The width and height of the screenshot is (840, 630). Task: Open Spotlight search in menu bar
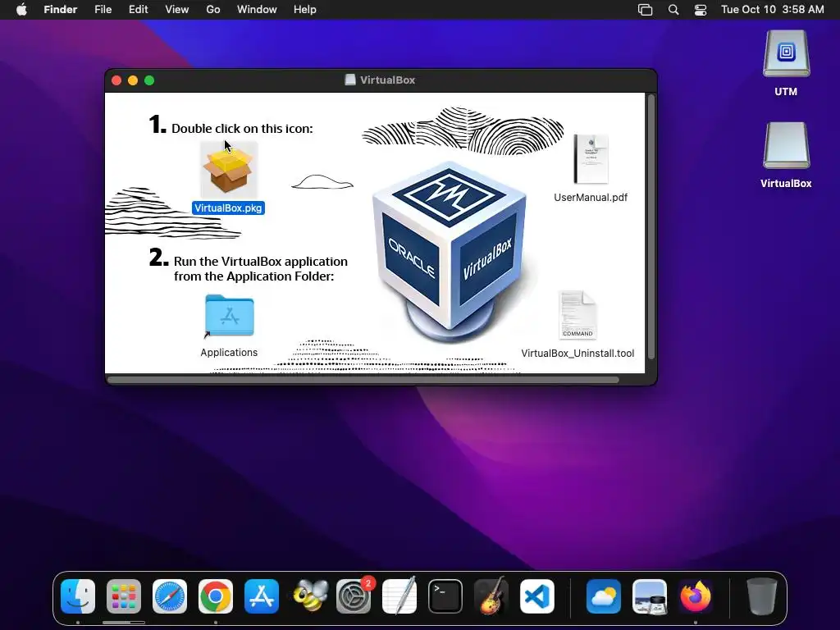[673, 10]
